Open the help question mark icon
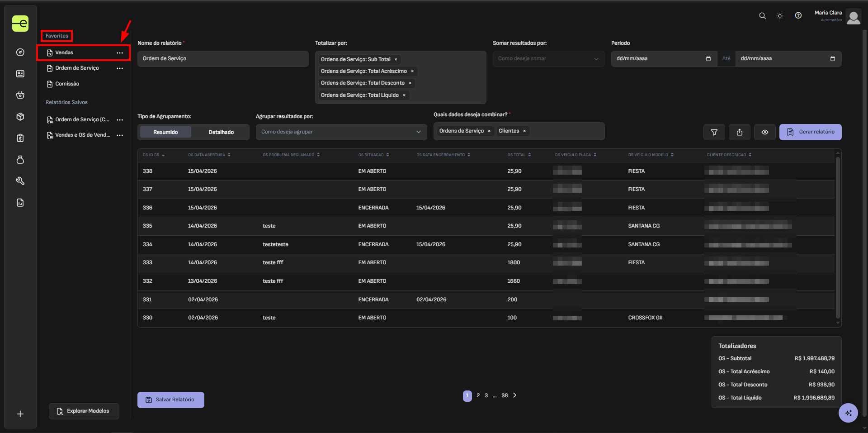This screenshot has height=433, width=868. [x=798, y=16]
